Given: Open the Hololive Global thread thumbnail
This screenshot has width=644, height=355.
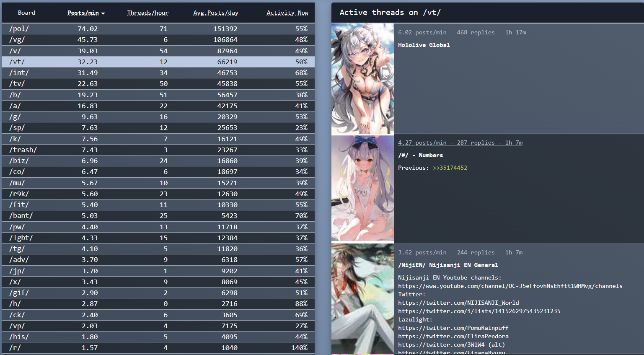Looking at the screenshot, I should (x=362, y=79).
